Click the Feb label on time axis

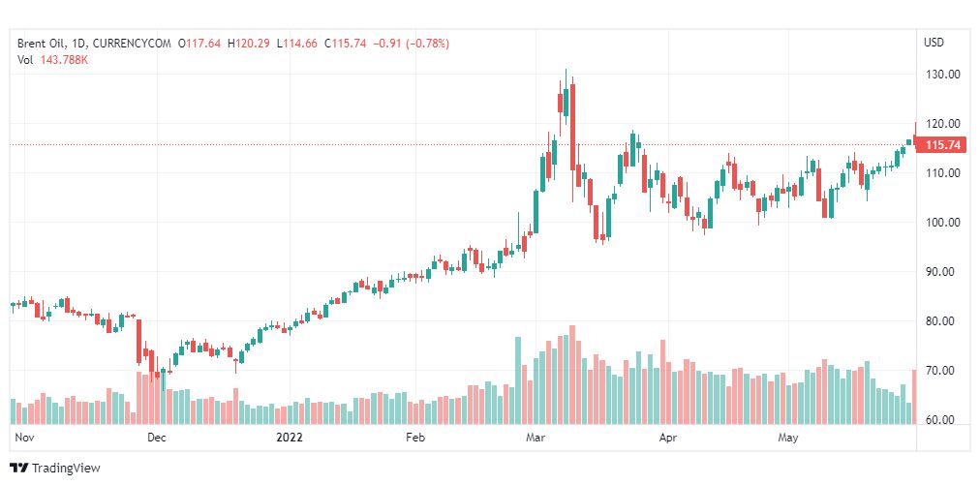click(x=414, y=438)
